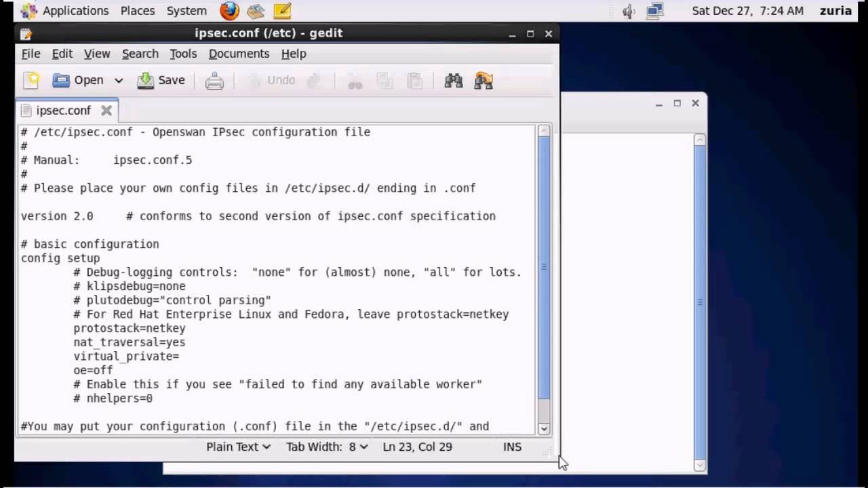Image resolution: width=868 pixels, height=488 pixels.
Task: Open the clock showing Sat Dec 27
Action: [747, 11]
